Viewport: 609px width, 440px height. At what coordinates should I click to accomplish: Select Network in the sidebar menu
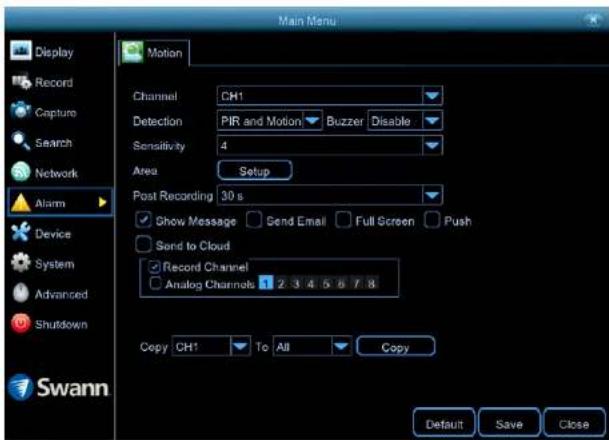tap(56, 173)
